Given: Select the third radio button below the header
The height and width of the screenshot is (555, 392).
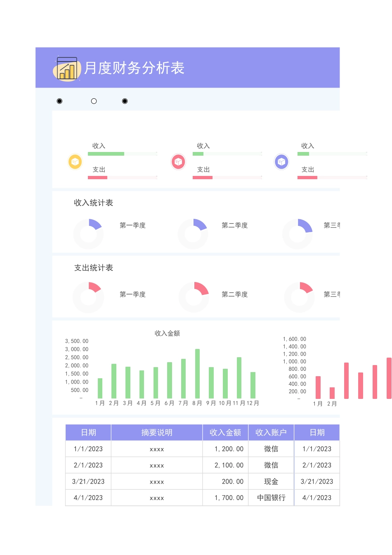Looking at the screenshot, I should [125, 100].
